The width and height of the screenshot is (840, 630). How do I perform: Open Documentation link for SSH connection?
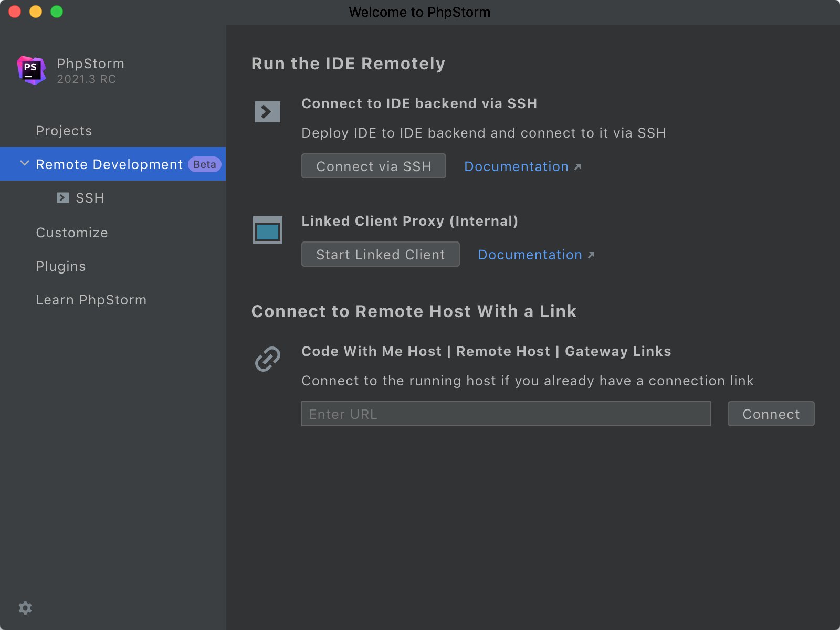click(x=522, y=166)
